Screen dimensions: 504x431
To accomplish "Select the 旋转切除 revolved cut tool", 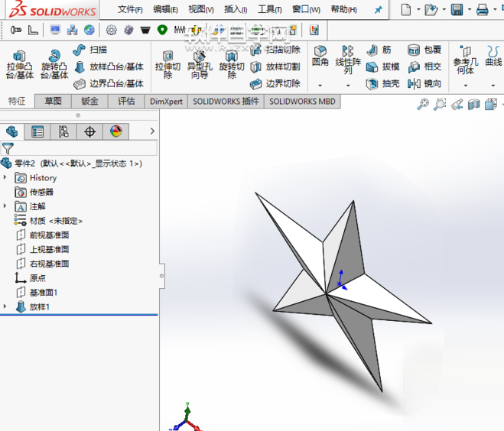I will 232,64.
